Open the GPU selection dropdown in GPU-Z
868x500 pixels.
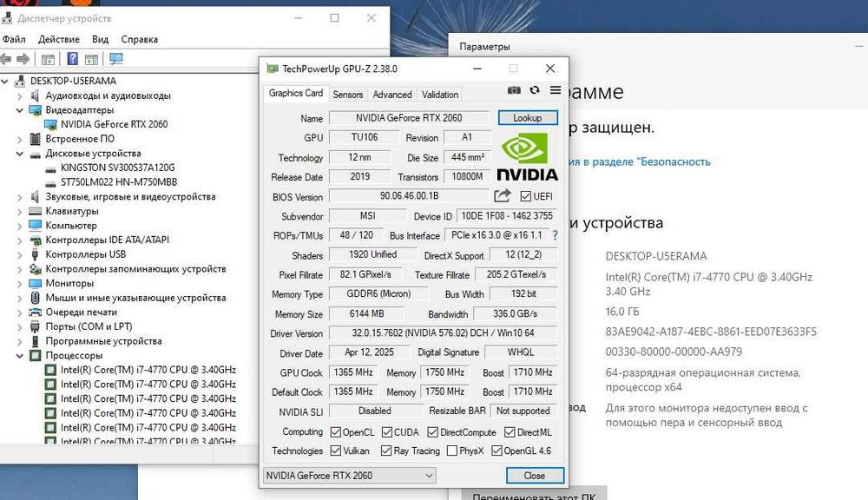(x=349, y=476)
